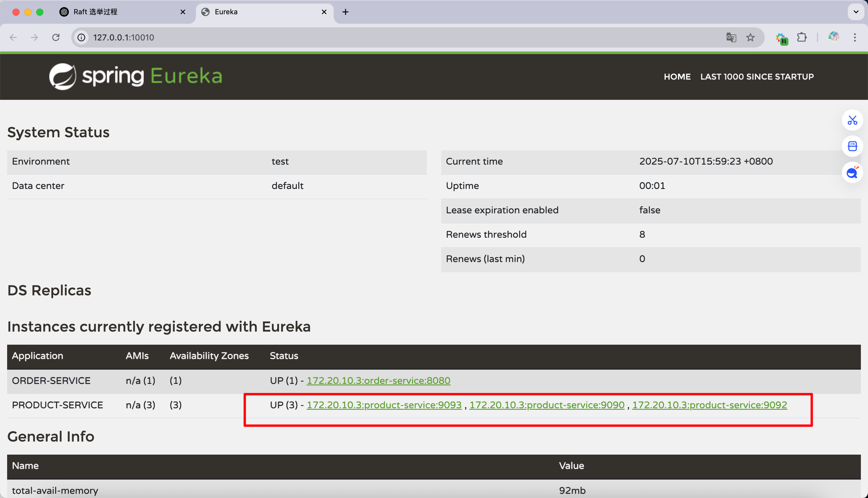
Task: Open the colorful extension icon in toolbar
Action: click(x=781, y=38)
